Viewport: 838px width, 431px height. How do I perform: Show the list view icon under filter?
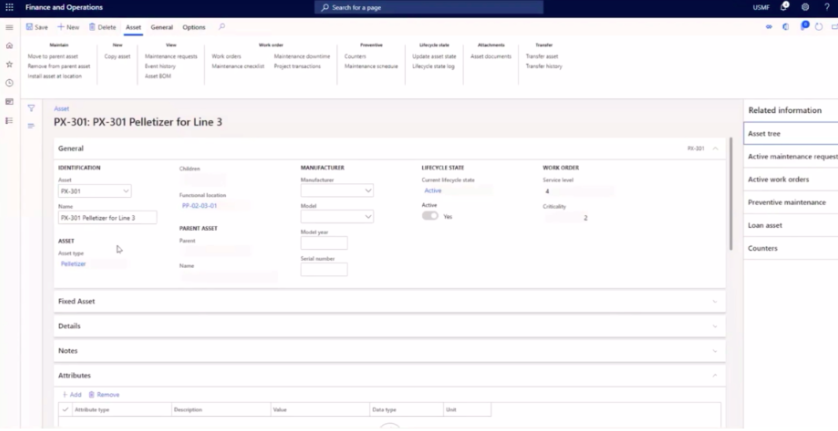click(31, 126)
